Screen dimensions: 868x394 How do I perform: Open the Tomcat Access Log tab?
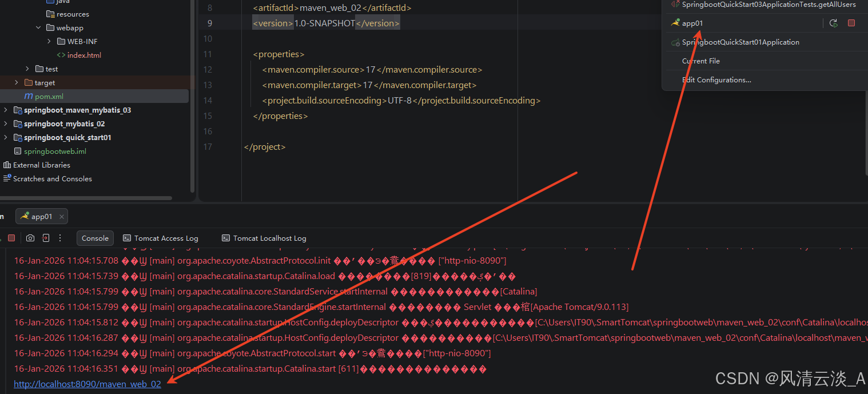click(160, 238)
